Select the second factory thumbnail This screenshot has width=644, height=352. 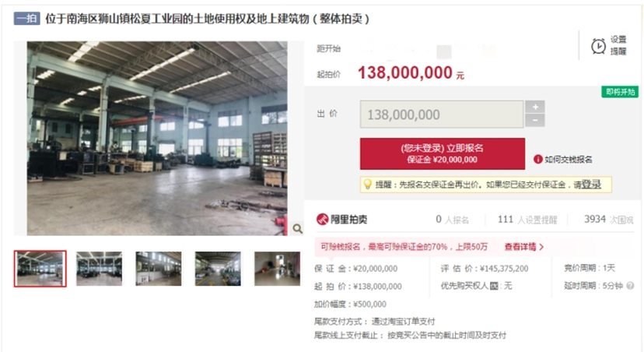99,269
